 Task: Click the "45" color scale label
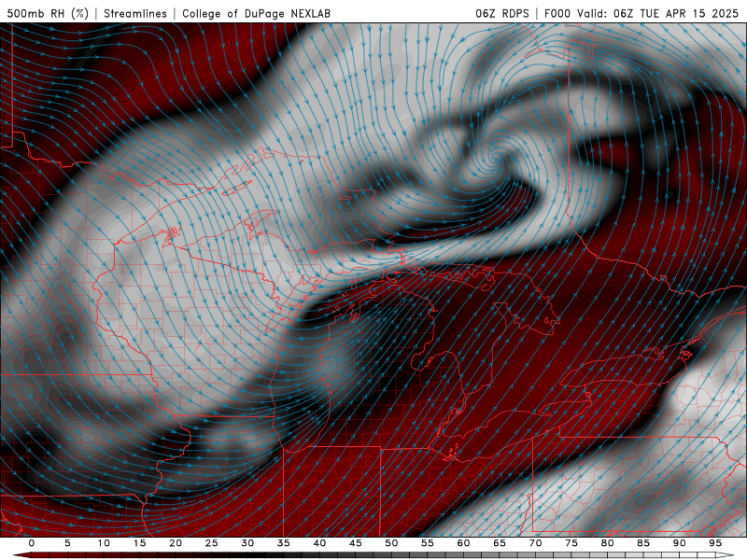point(356,543)
